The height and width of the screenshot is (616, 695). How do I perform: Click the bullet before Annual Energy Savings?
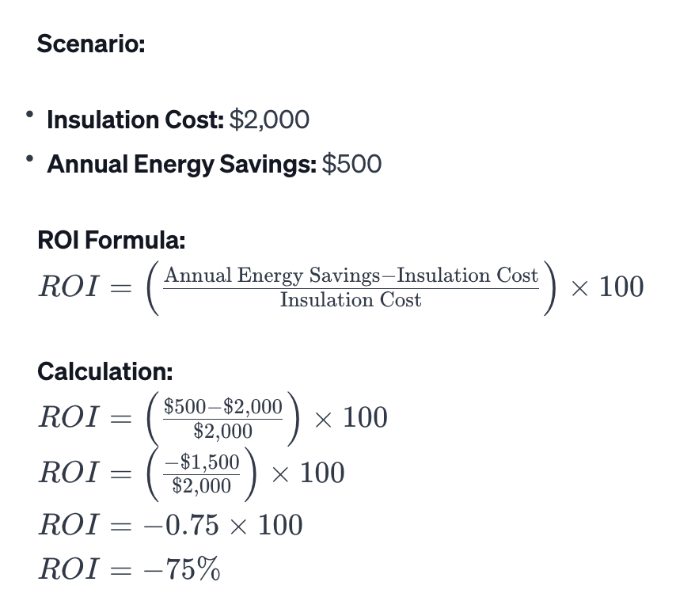(30, 161)
